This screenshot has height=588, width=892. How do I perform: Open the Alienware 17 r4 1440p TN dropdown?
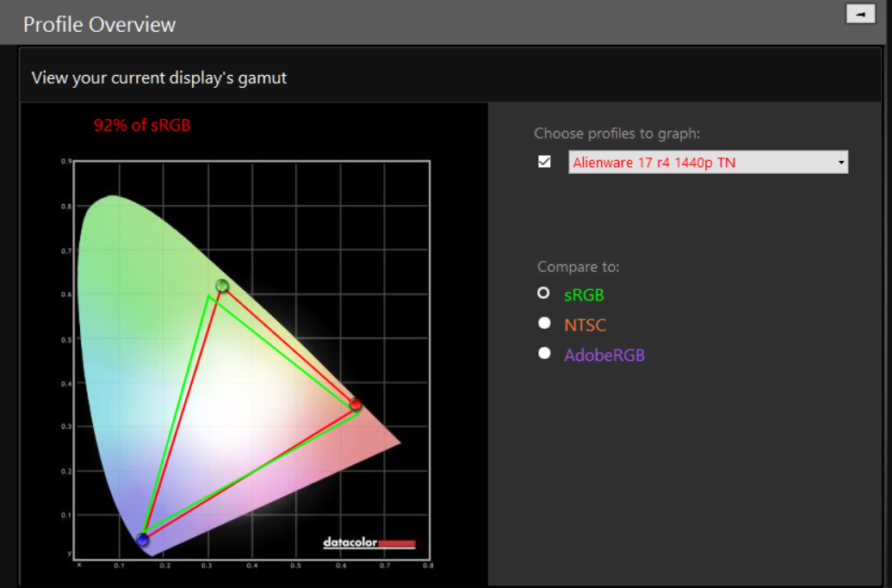coord(709,162)
